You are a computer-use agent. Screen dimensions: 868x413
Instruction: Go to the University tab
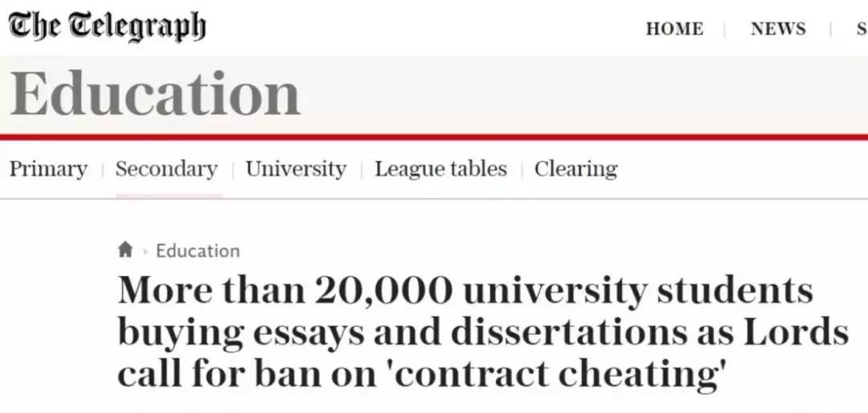296,170
